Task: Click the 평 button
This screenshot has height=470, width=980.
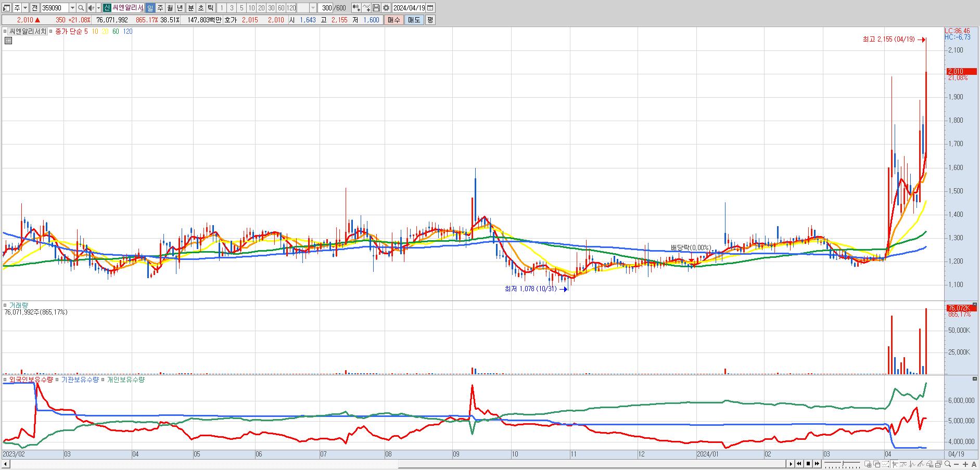Action: point(430,20)
